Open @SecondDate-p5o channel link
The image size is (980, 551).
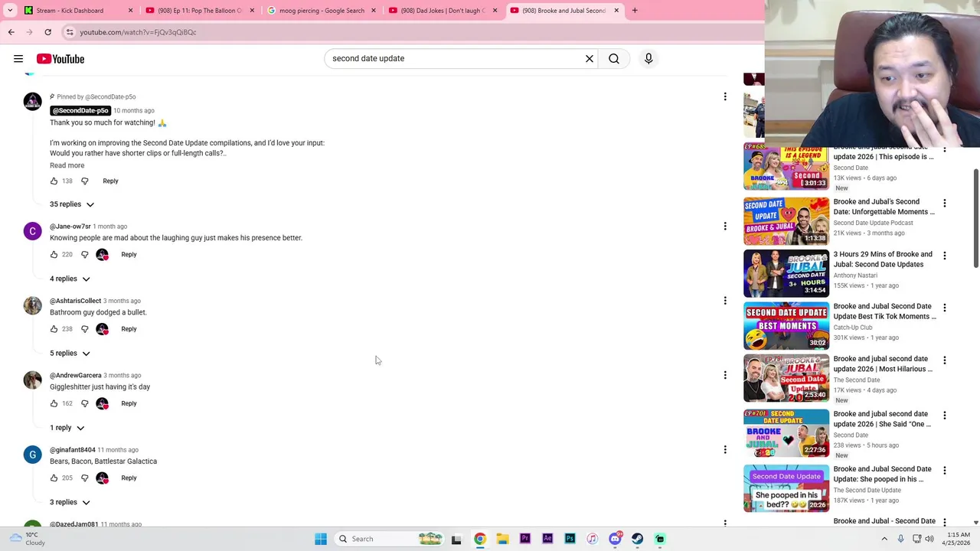(x=80, y=110)
